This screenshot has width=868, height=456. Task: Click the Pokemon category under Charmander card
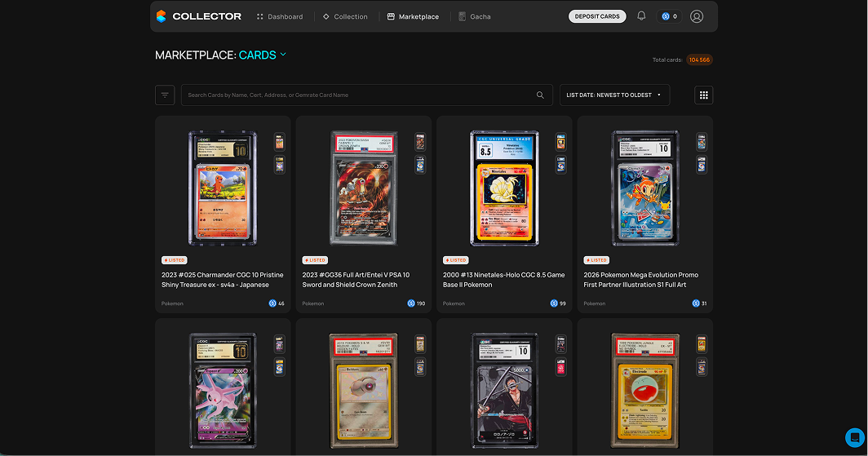172,303
